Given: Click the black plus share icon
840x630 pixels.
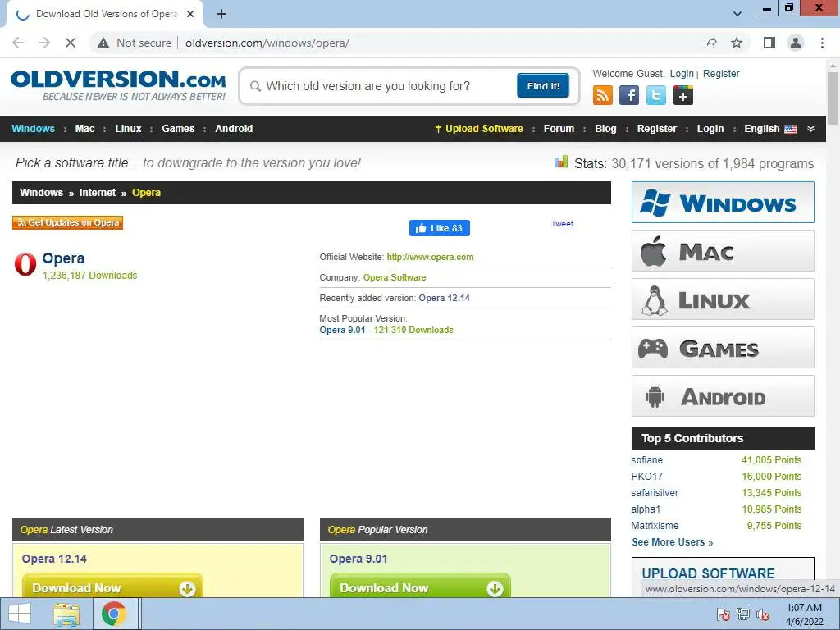Looking at the screenshot, I should tap(683, 95).
